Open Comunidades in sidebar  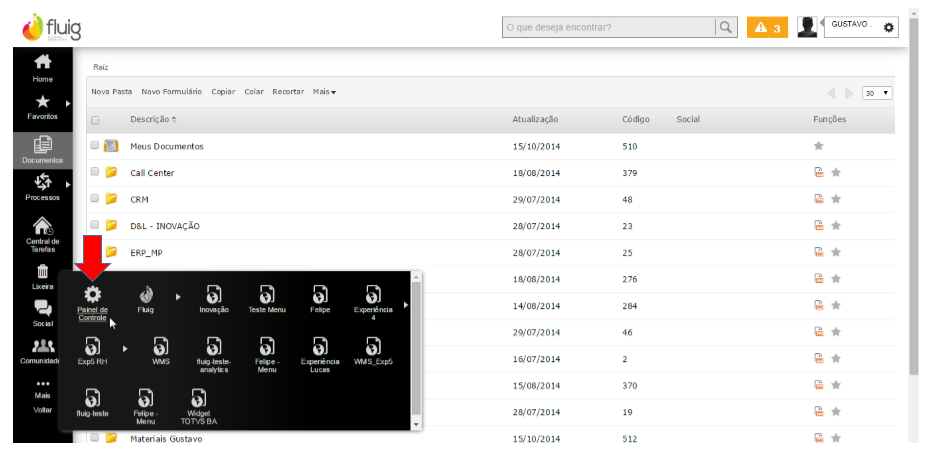(43, 351)
